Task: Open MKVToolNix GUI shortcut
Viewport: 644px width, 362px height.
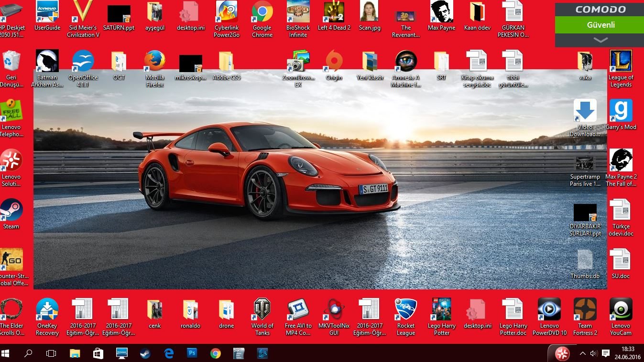Action: [x=334, y=317]
